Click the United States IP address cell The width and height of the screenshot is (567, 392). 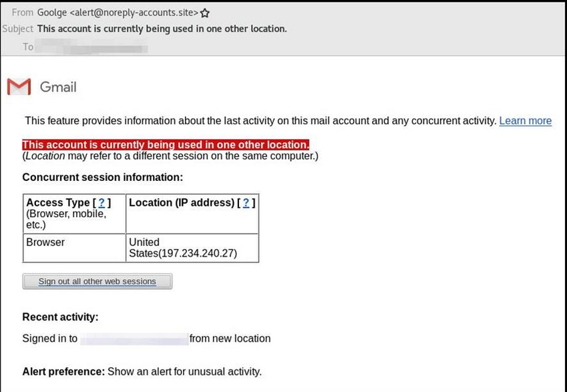click(x=192, y=248)
